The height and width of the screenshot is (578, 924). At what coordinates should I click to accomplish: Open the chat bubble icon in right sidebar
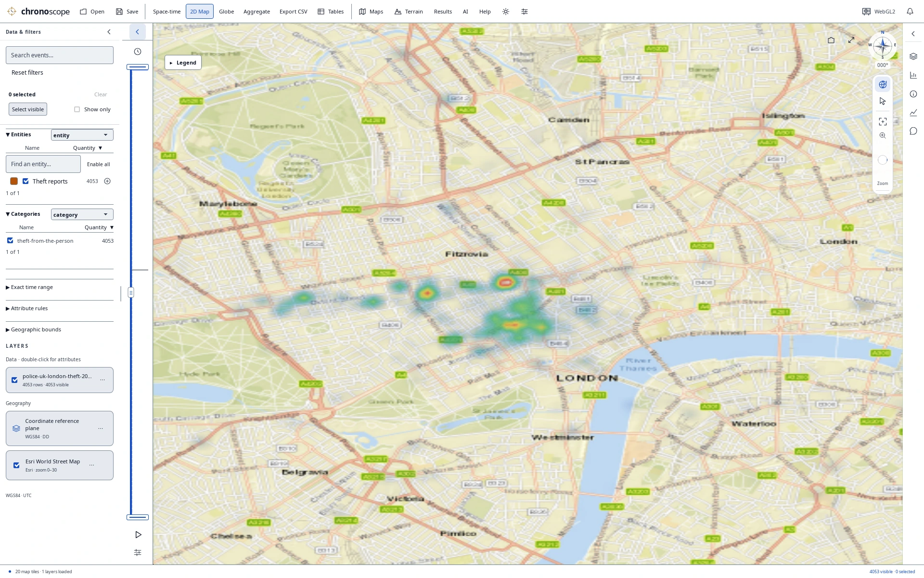pyautogui.click(x=913, y=131)
